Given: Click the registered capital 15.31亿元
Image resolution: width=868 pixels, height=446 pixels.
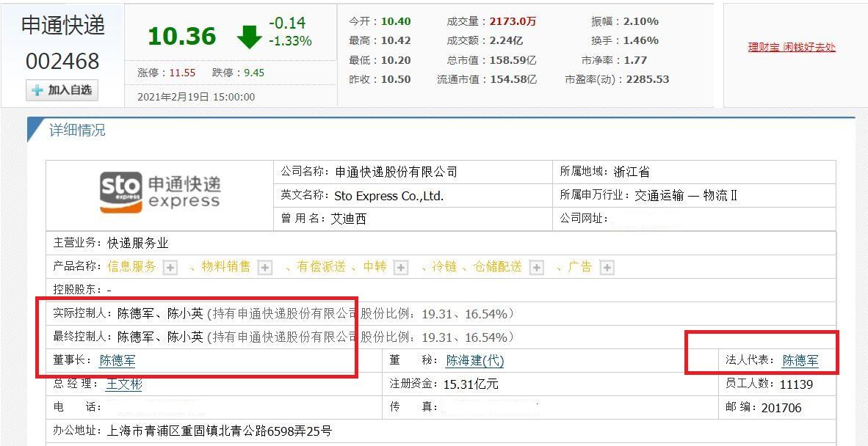Looking at the screenshot, I should [x=471, y=384].
